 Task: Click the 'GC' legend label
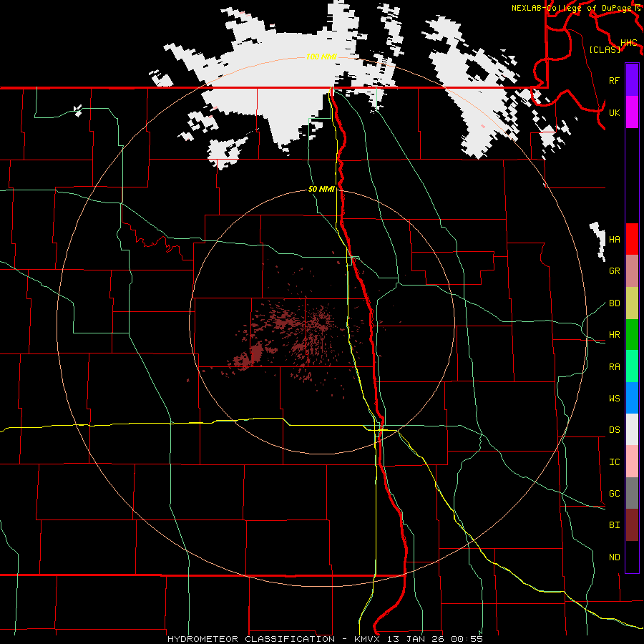(x=615, y=494)
